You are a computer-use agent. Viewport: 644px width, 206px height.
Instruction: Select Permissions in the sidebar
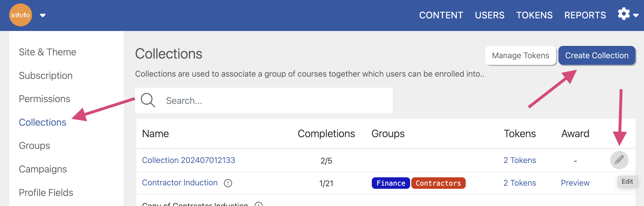click(44, 99)
